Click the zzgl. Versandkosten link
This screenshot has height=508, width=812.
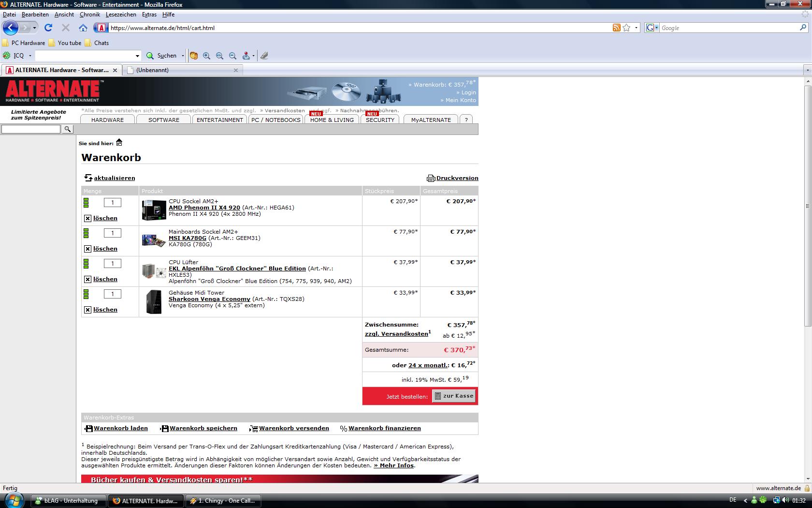[396, 334]
